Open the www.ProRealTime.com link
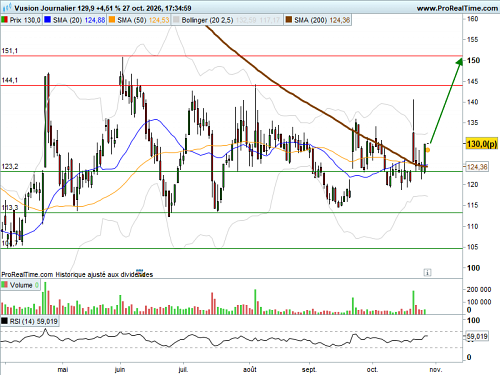The width and height of the screenshot is (500, 375). coord(457,8)
